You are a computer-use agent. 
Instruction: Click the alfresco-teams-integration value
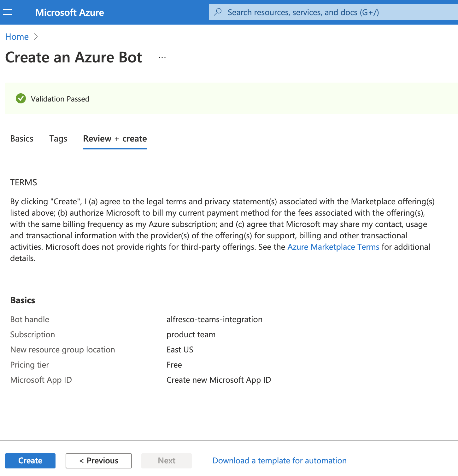coord(214,320)
